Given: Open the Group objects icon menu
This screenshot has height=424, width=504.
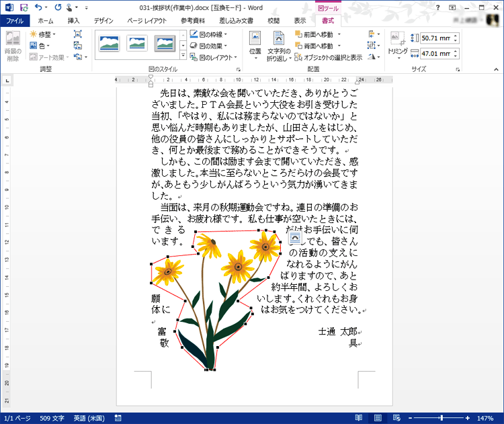Looking at the screenshot, I should point(374,45).
